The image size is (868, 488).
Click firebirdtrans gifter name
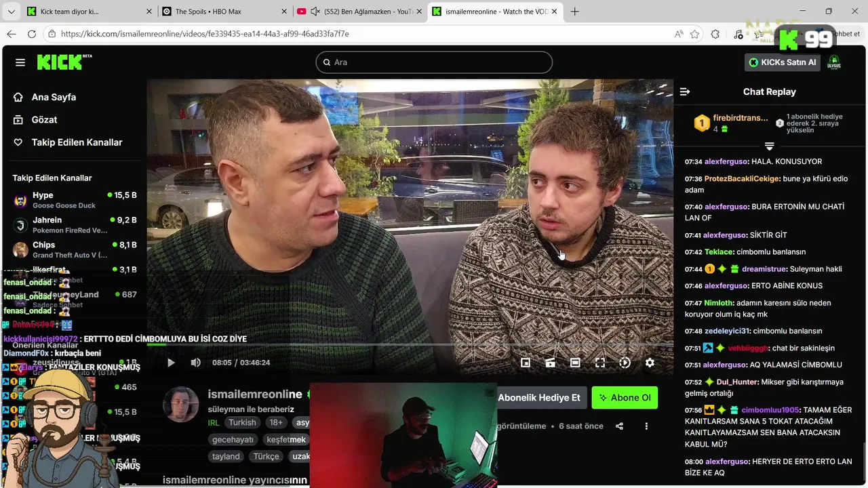[x=741, y=117]
